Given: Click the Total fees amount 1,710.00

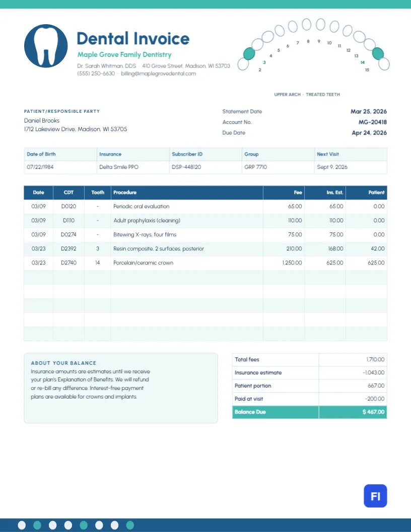Looking at the screenshot, I should [375, 359].
